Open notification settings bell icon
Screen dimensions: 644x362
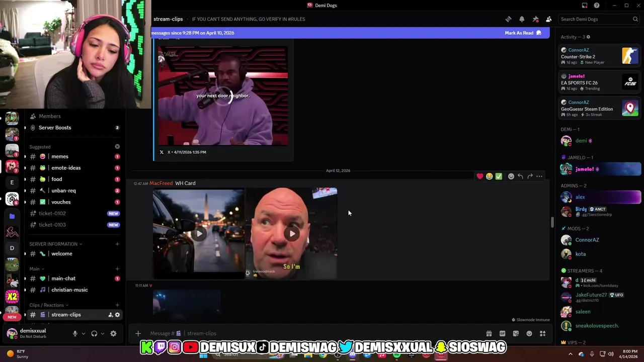522,19
